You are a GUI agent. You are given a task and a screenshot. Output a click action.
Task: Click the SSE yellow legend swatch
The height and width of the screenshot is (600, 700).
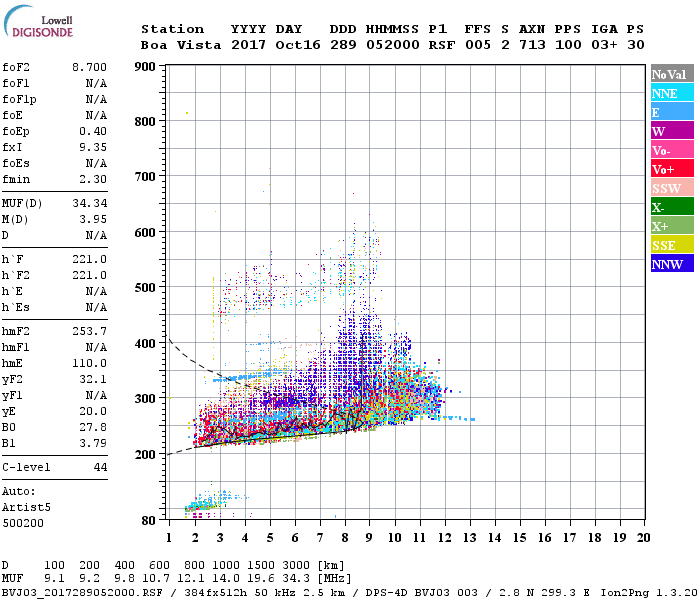coord(672,245)
